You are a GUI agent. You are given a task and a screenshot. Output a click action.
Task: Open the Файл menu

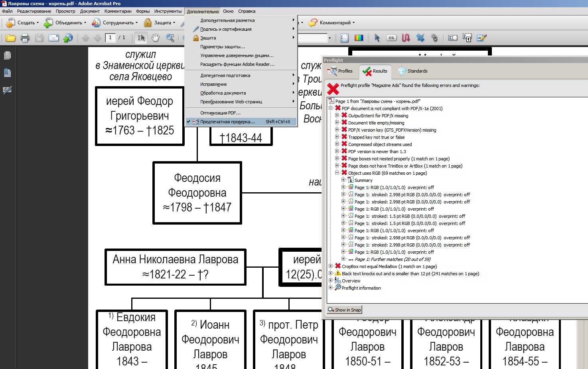(x=7, y=11)
